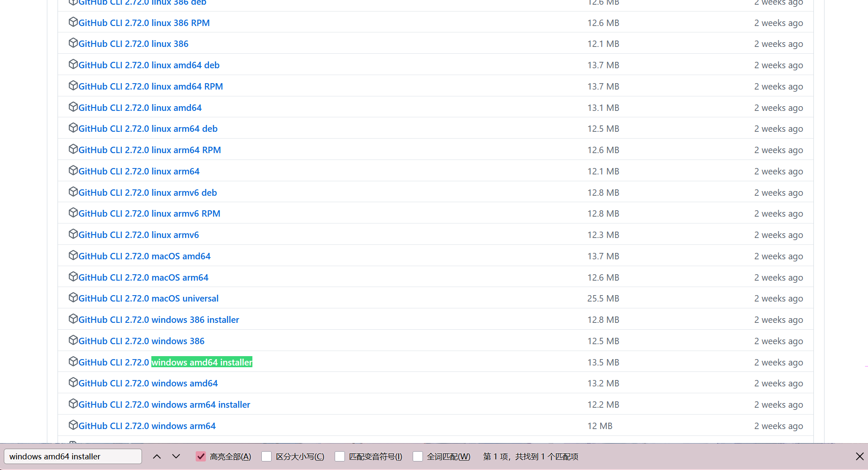Toggle highlight all checkbox in find bar
The width and height of the screenshot is (868, 470).
click(x=201, y=456)
